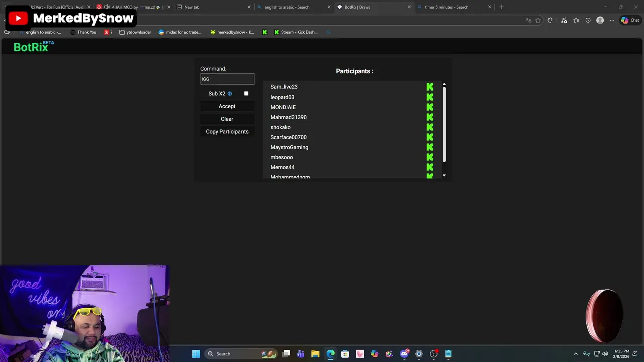
Task: Select participant Scarface00700
Action: click(288, 137)
